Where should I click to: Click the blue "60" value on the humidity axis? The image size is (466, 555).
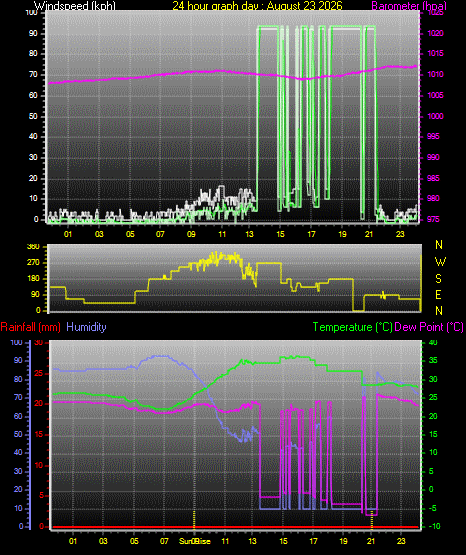(18, 417)
